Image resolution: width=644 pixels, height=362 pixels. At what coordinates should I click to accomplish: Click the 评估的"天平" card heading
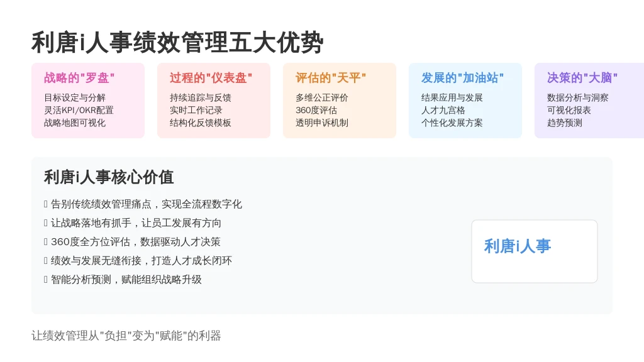tap(331, 77)
